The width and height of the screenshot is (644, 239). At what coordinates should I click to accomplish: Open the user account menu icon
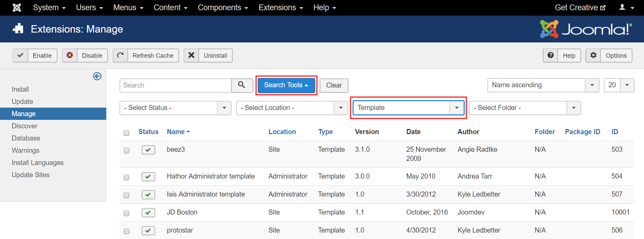point(627,7)
